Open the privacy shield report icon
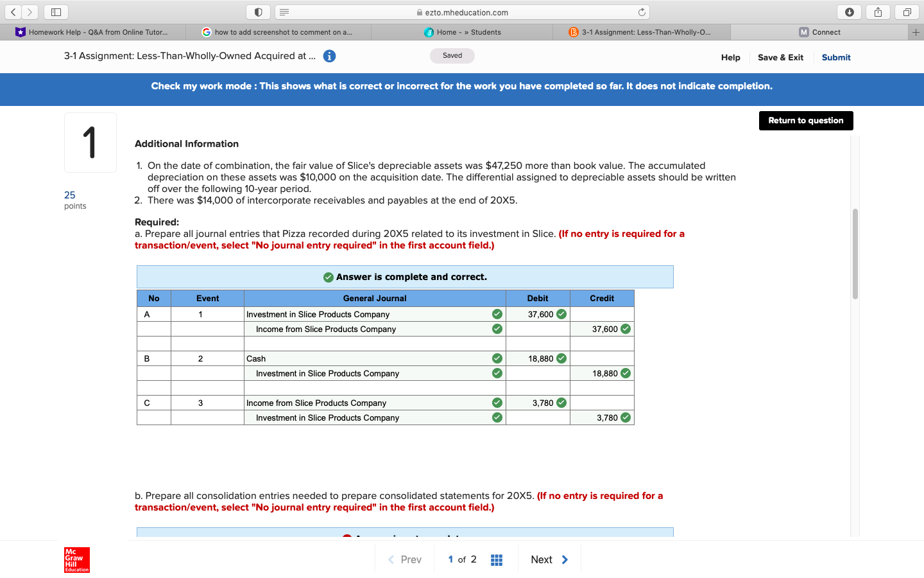The height and width of the screenshot is (578, 924). tap(258, 12)
